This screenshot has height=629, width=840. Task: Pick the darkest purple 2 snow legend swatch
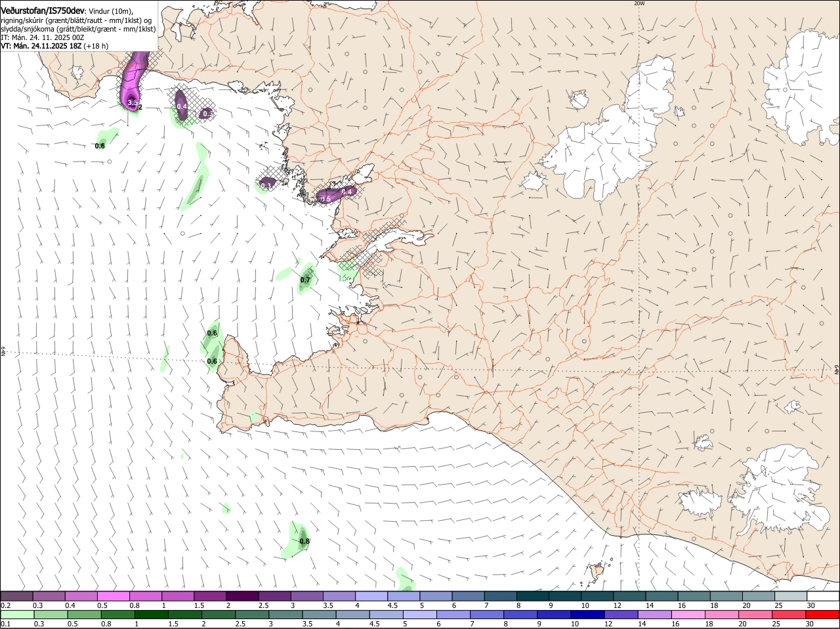(242, 596)
